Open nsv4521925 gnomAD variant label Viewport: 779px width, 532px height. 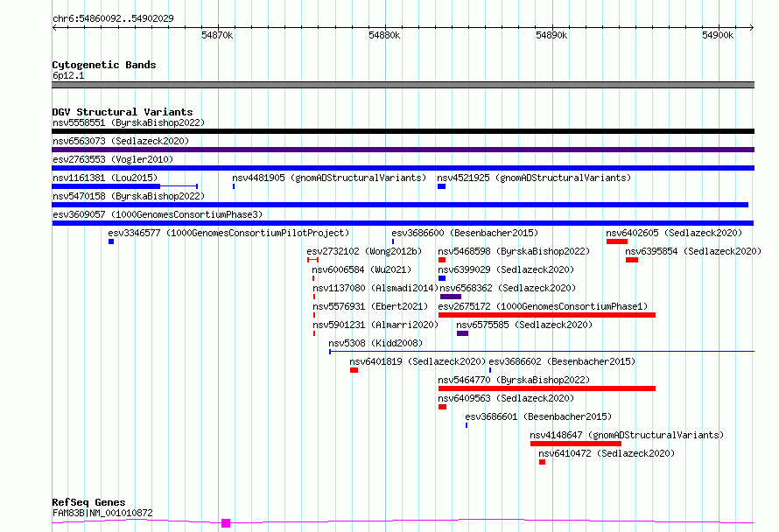[x=534, y=178]
